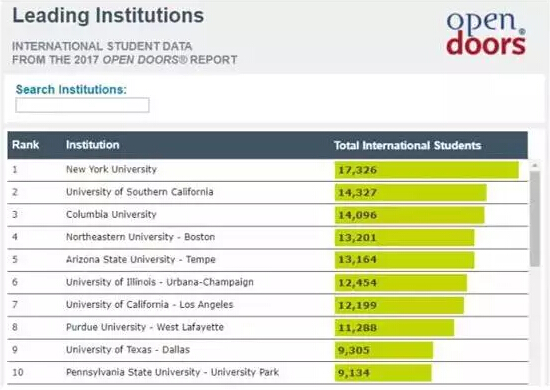
Task: Click University of Texas - Dallas
Action: (128, 350)
